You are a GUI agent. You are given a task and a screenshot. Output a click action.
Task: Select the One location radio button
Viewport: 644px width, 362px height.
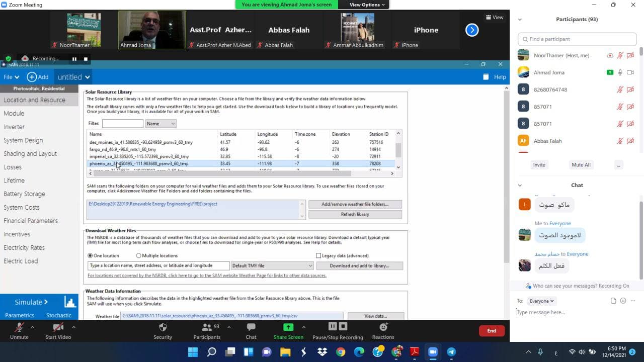pyautogui.click(x=91, y=256)
